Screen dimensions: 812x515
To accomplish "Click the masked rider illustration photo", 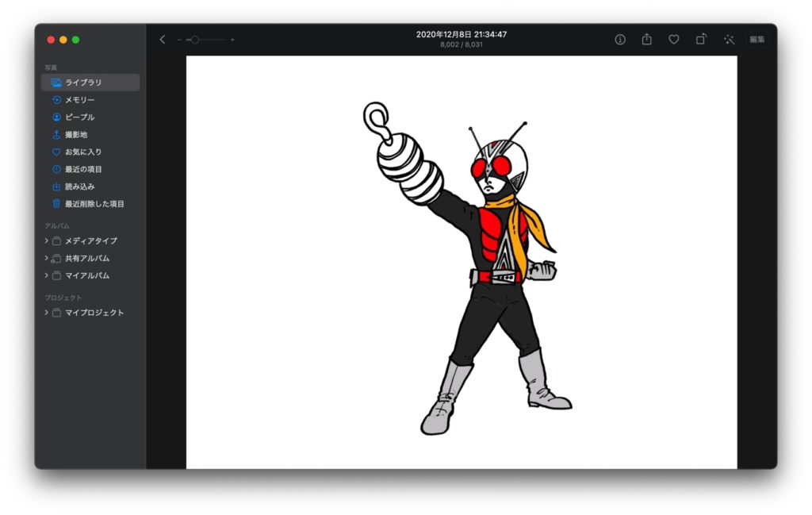I will [462, 262].
